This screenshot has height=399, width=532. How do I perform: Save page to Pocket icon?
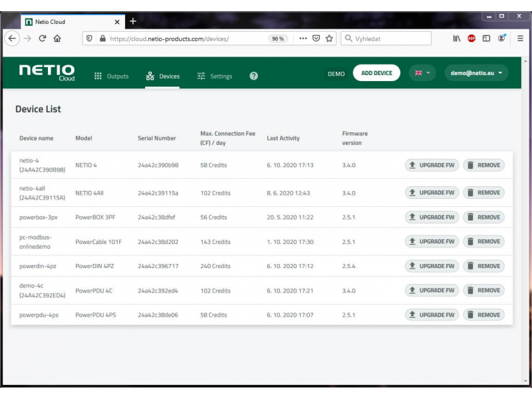[x=317, y=39]
